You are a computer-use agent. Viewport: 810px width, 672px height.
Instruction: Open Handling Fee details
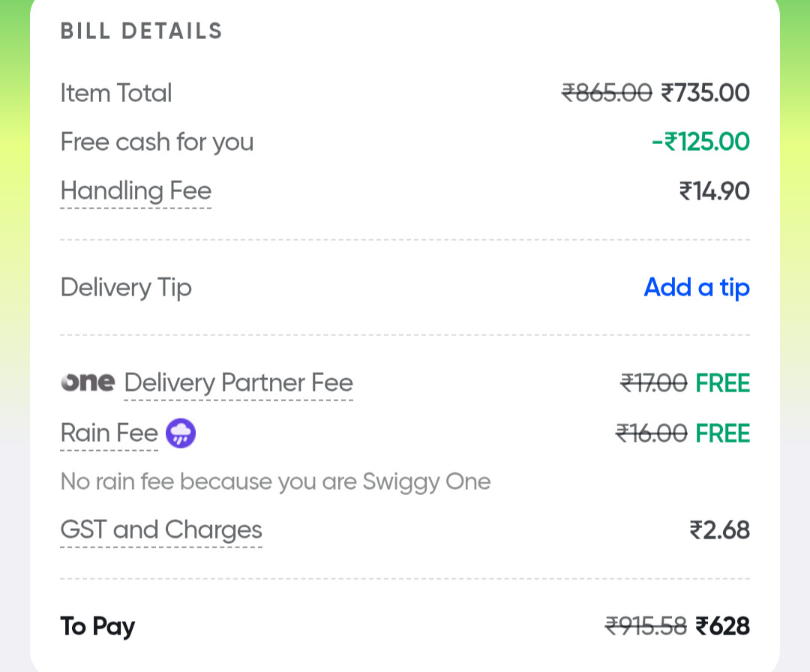click(x=136, y=191)
